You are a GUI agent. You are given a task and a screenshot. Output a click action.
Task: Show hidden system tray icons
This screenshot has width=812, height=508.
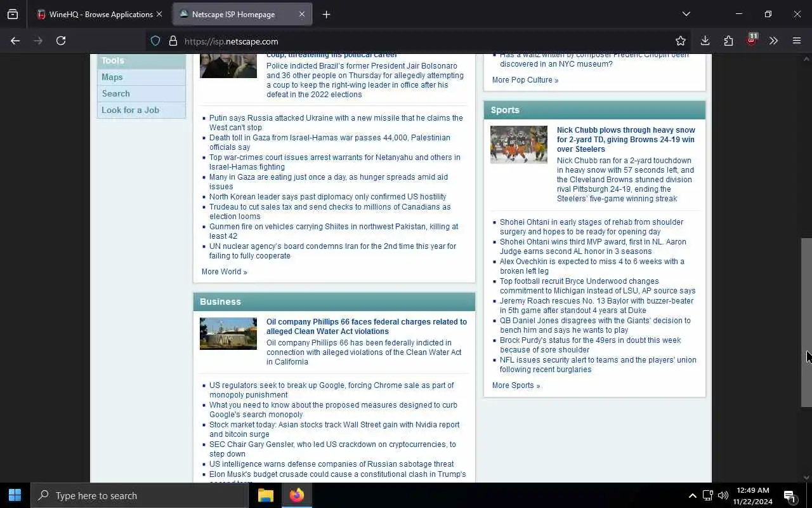click(692, 495)
